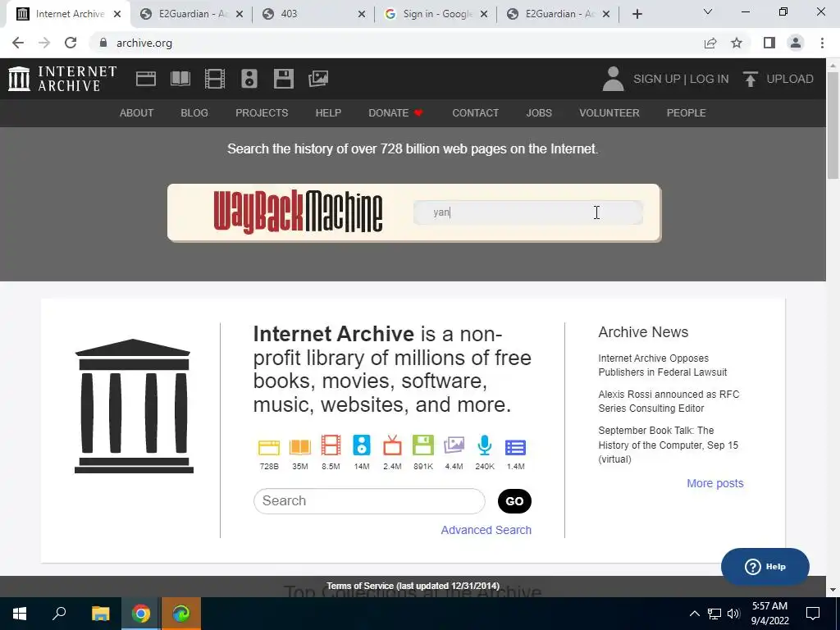Open the Images icon in header

coord(318,79)
